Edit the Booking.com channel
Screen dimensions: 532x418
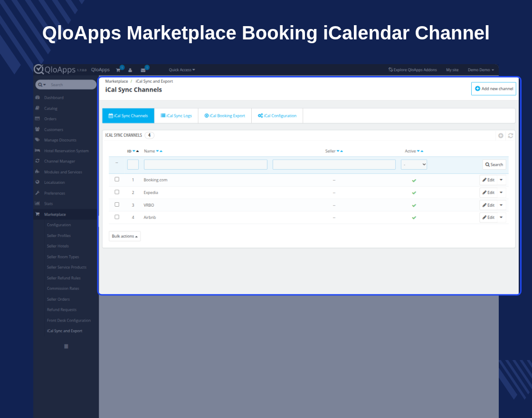click(488, 180)
